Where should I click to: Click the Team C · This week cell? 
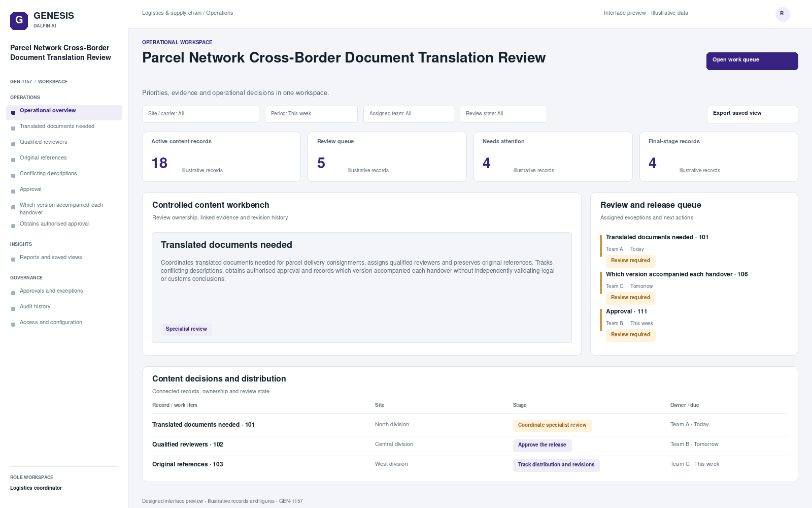pyautogui.click(x=695, y=464)
